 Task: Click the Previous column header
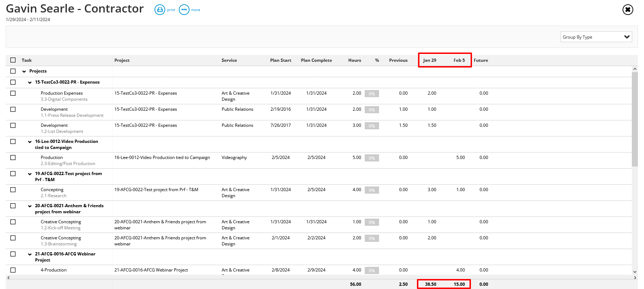(398, 60)
